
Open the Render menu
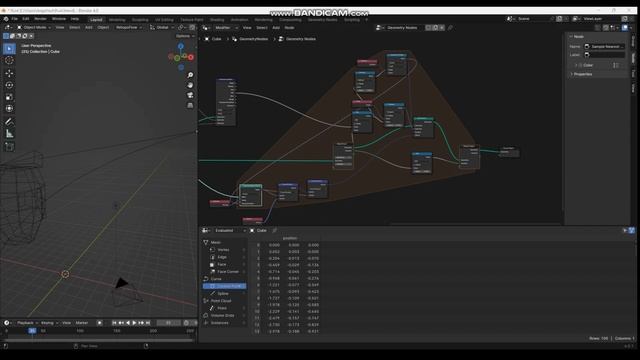40,19
